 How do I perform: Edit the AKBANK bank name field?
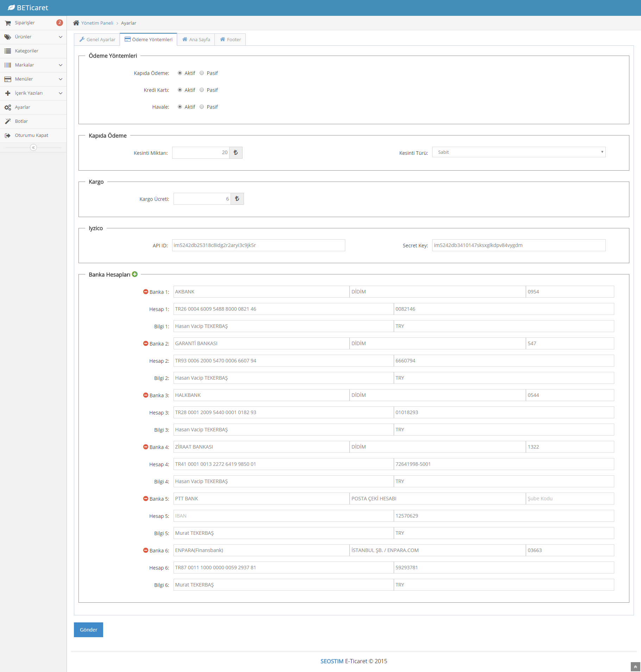pyautogui.click(x=261, y=292)
